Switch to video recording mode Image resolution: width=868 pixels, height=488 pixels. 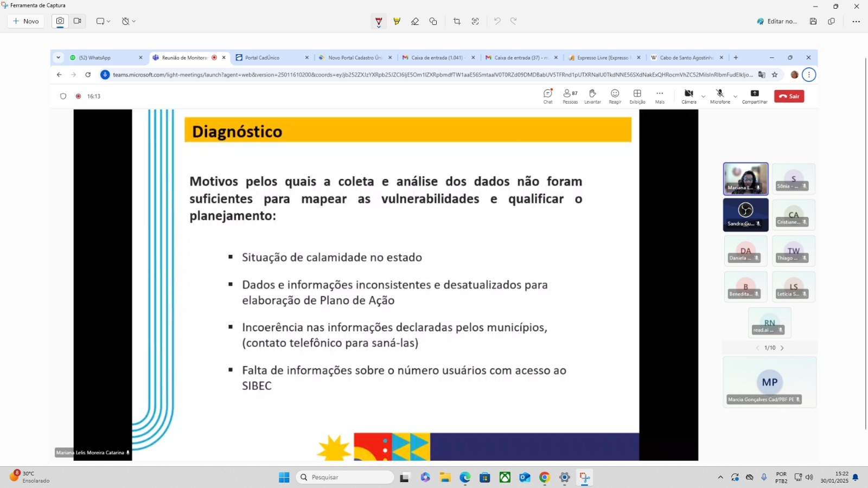click(x=78, y=21)
